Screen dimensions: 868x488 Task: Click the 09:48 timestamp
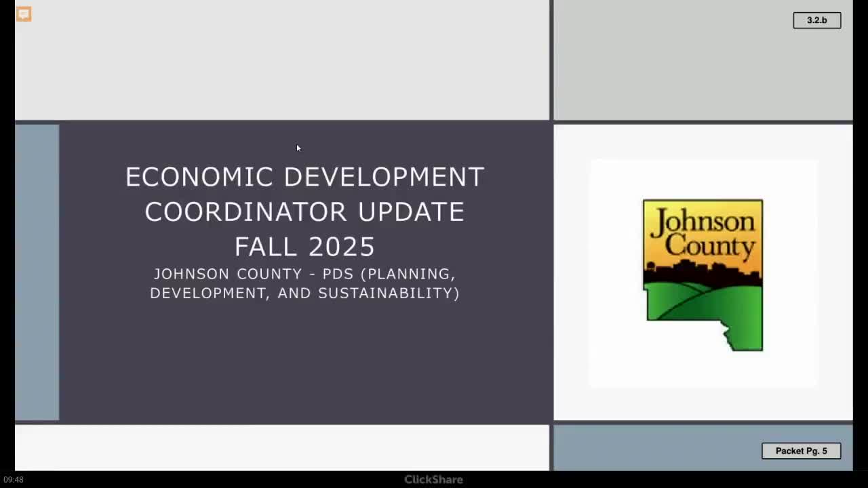click(x=14, y=480)
